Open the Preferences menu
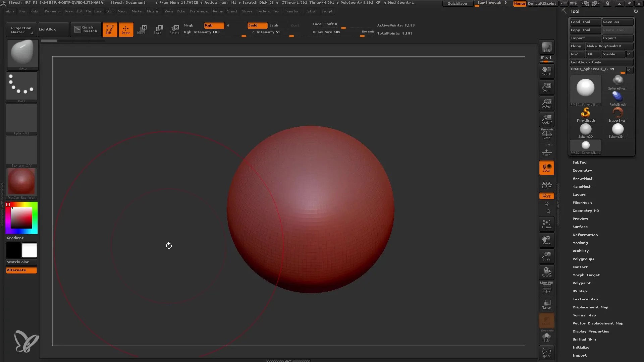 199,11
